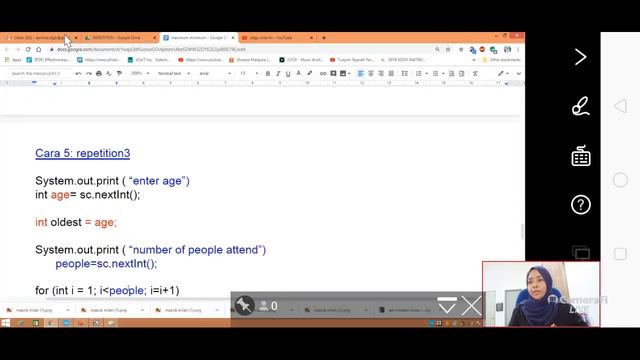Click the pen drawing icon in the side panel

(580, 106)
